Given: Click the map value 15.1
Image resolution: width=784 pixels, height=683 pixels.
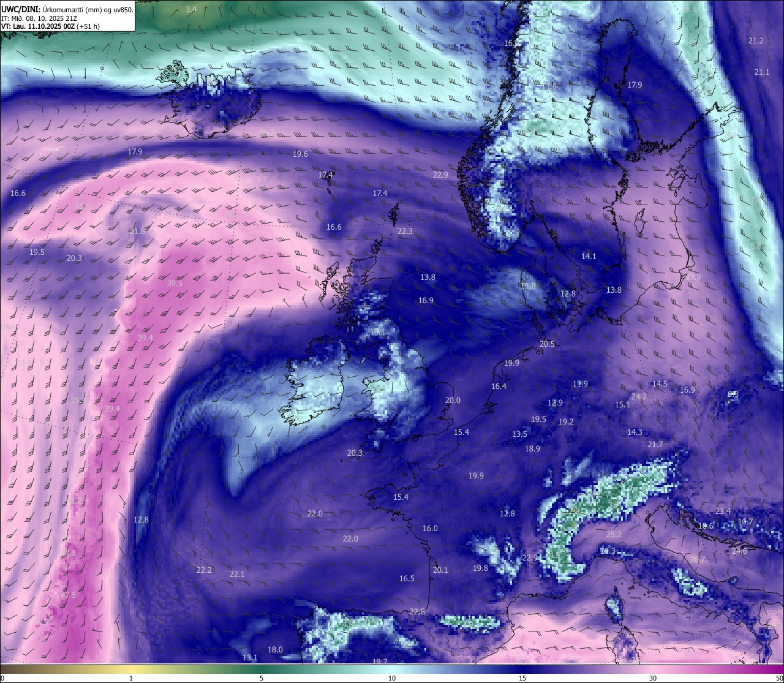Looking at the screenshot, I should (x=622, y=404).
